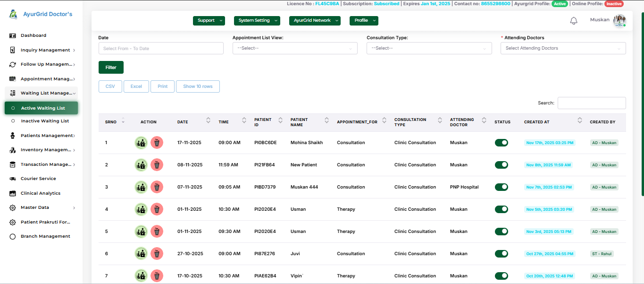
Task: Click the delete icon for Mohina Shaikh
Action: coord(157,143)
